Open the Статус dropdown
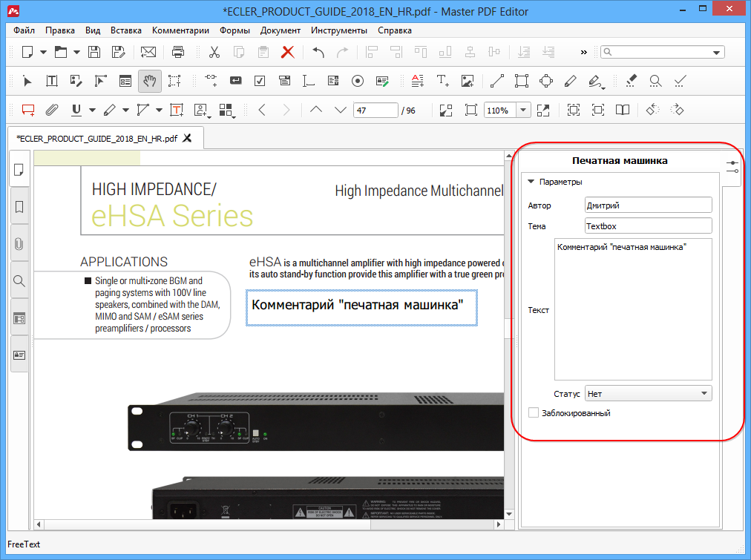 (648, 394)
